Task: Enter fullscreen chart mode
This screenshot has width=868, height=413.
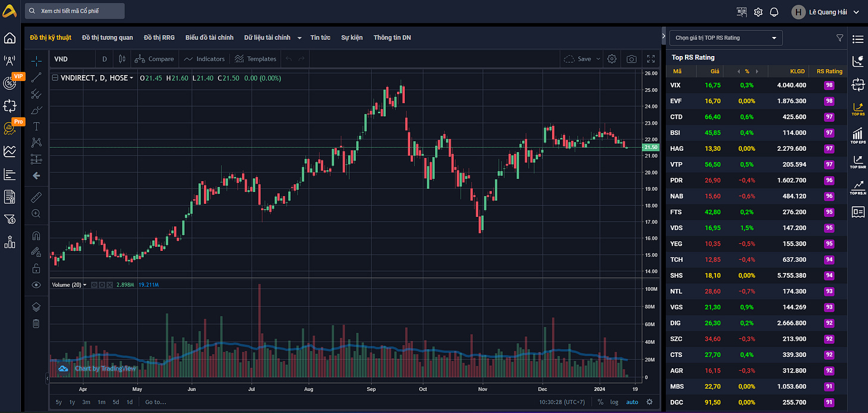Action: [651, 59]
